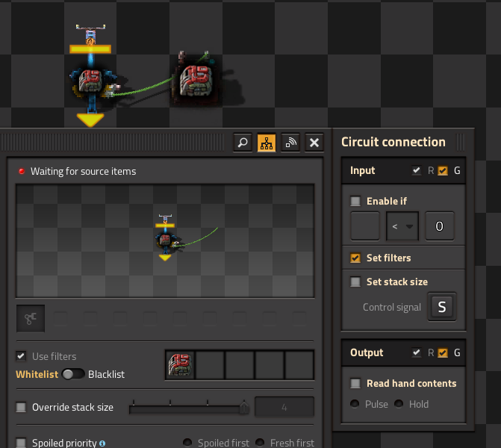The height and width of the screenshot is (448, 501).
Task: Click the inserter in the preview pane
Action: pos(166,238)
